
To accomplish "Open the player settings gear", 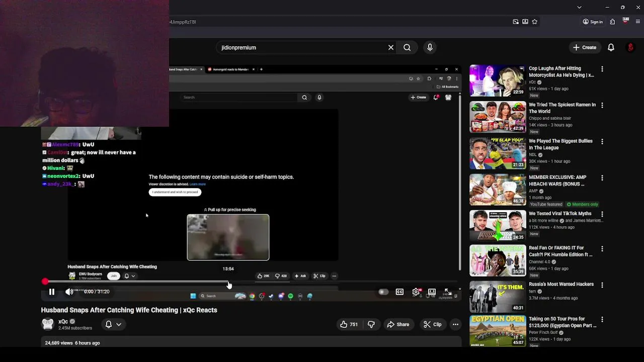I will point(416,292).
